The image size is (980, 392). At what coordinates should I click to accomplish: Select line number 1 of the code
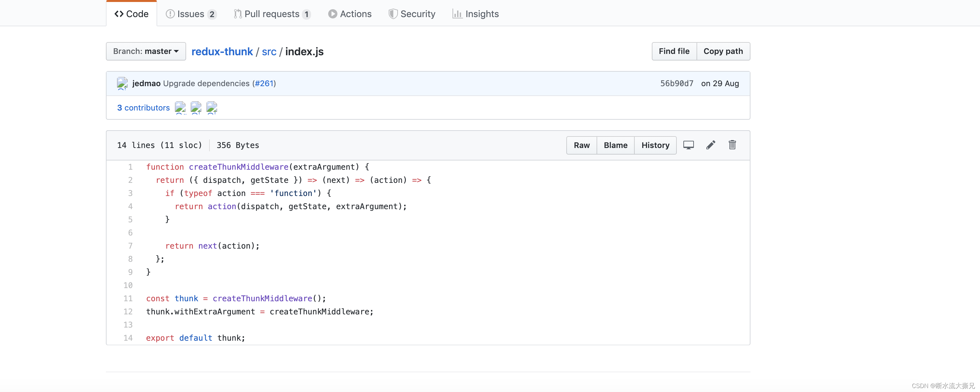pos(131,167)
